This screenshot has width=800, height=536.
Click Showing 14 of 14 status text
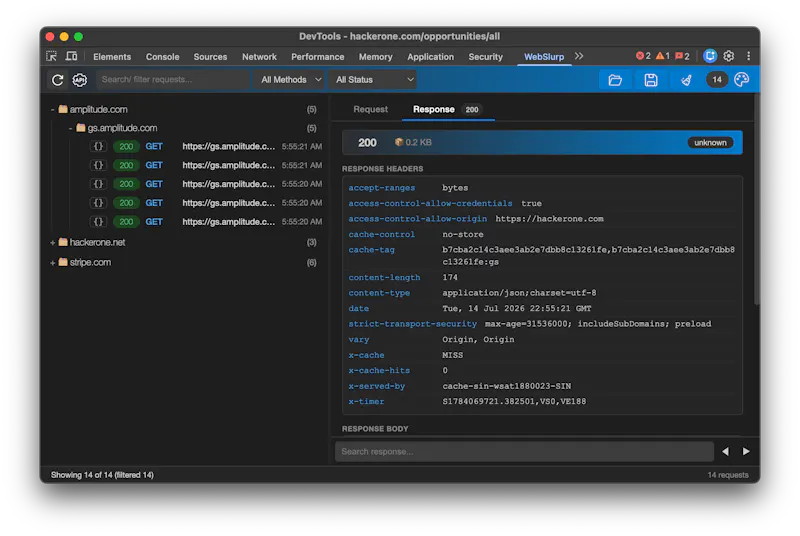[x=102, y=475]
